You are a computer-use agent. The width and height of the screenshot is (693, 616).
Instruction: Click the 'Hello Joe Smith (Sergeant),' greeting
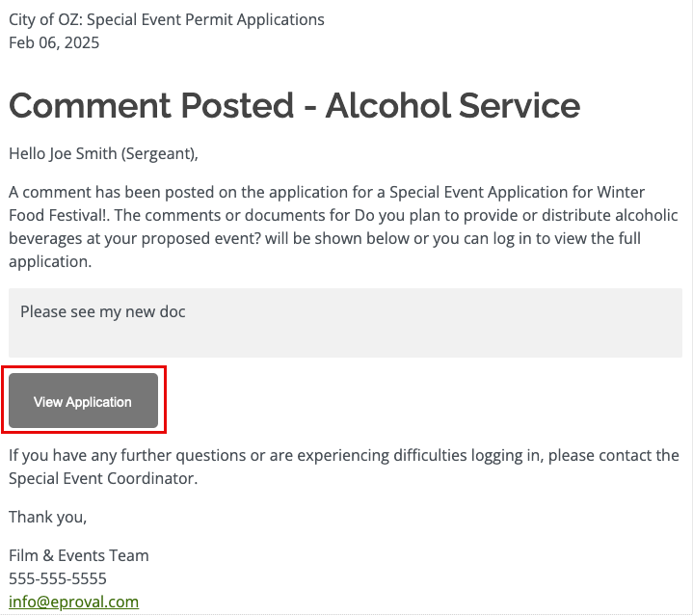(103, 154)
